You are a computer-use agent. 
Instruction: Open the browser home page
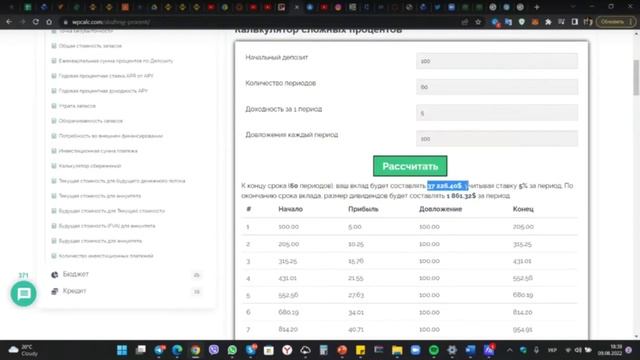pyautogui.click(x=49, y=22)
